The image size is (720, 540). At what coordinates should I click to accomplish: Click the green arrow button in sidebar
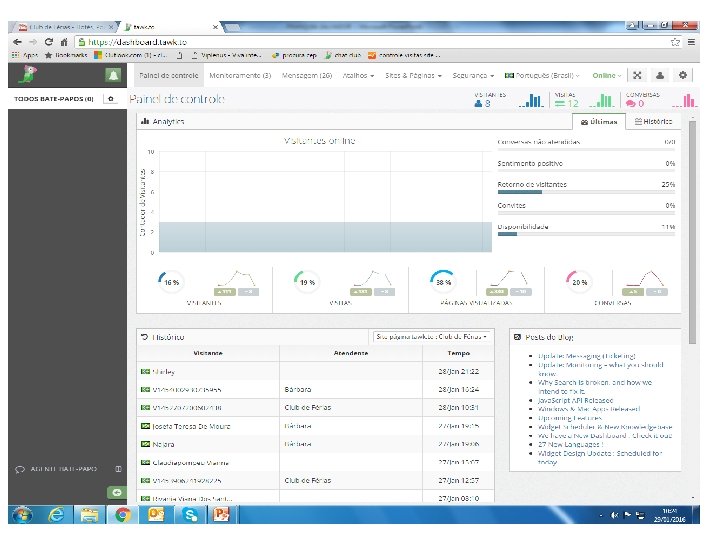click(x=117, y=492)
